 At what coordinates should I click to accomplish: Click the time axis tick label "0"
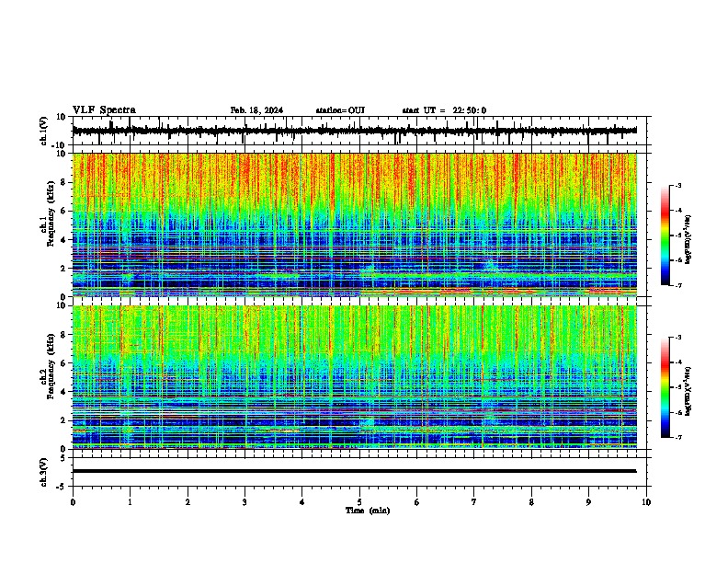click(x=73, y=502)
